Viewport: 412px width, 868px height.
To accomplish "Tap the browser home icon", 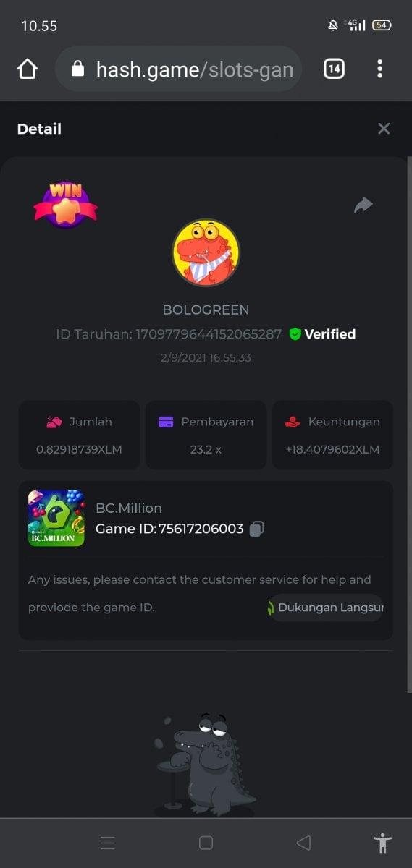I will 27,69.
